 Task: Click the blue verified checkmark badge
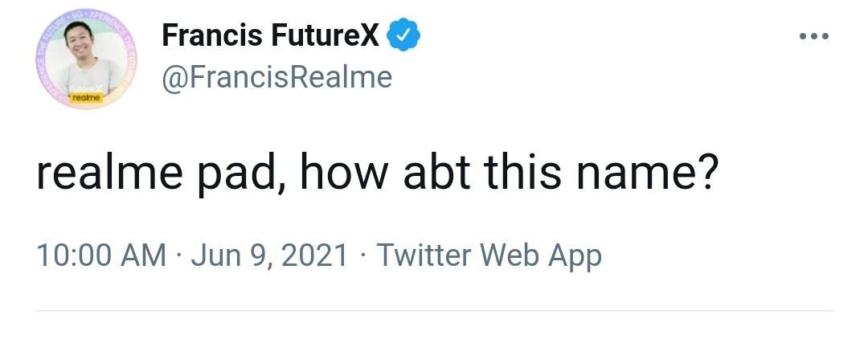[x=403, y=35]
